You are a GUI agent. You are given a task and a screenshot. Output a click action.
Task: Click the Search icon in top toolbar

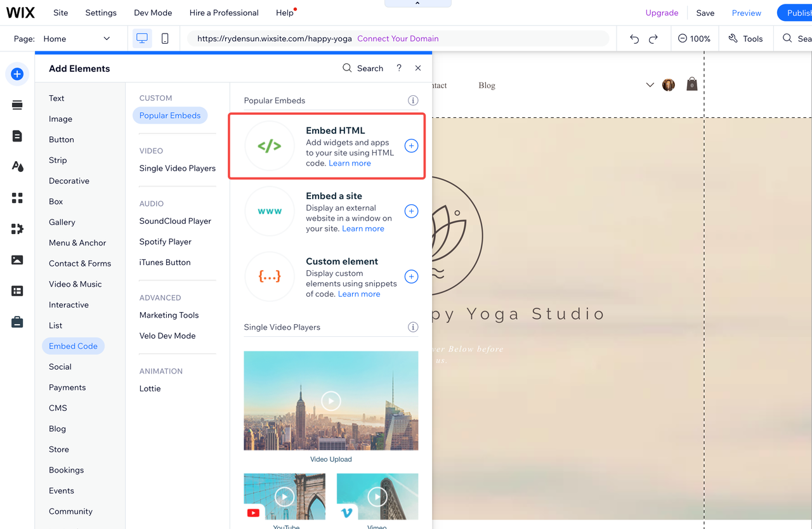[787, 39]
